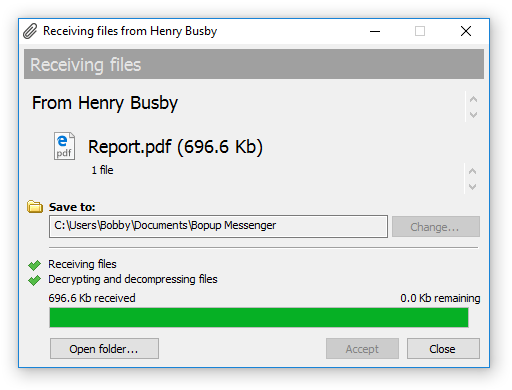
Task: Click the Report.pdf file icon
Action: pyautogui.click(x=64, y=146)
